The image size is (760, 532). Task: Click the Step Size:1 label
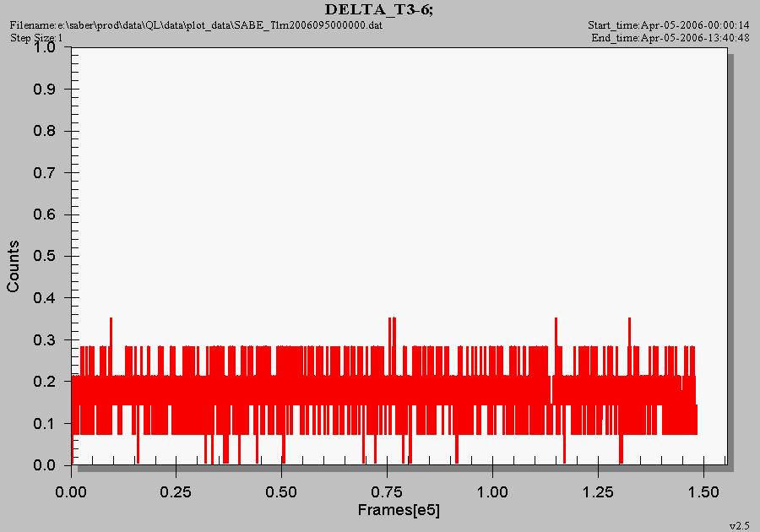click(x=36, y=38)
